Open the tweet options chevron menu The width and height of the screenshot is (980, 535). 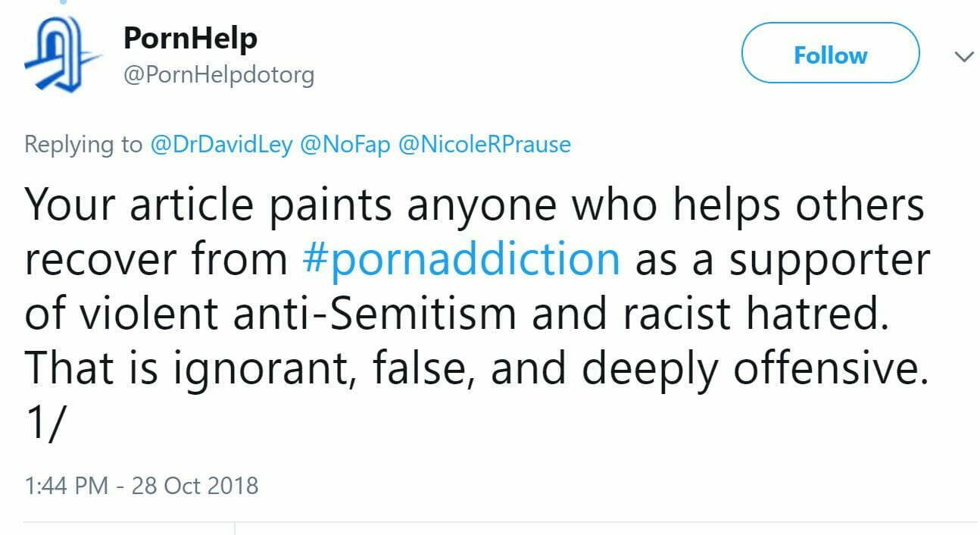pyautogui.click(x=963, y=57)
